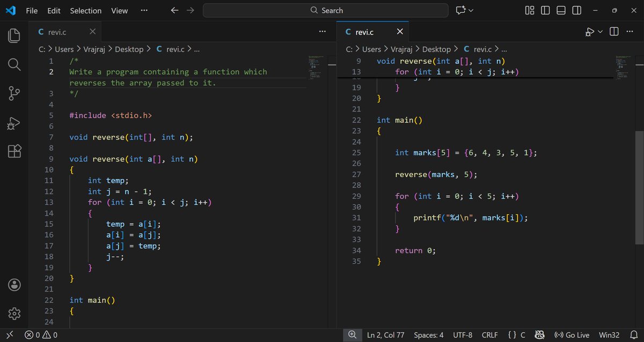644x342 pixels.
Task: Select the left revi.c editor tab
Action: point(66,32)
